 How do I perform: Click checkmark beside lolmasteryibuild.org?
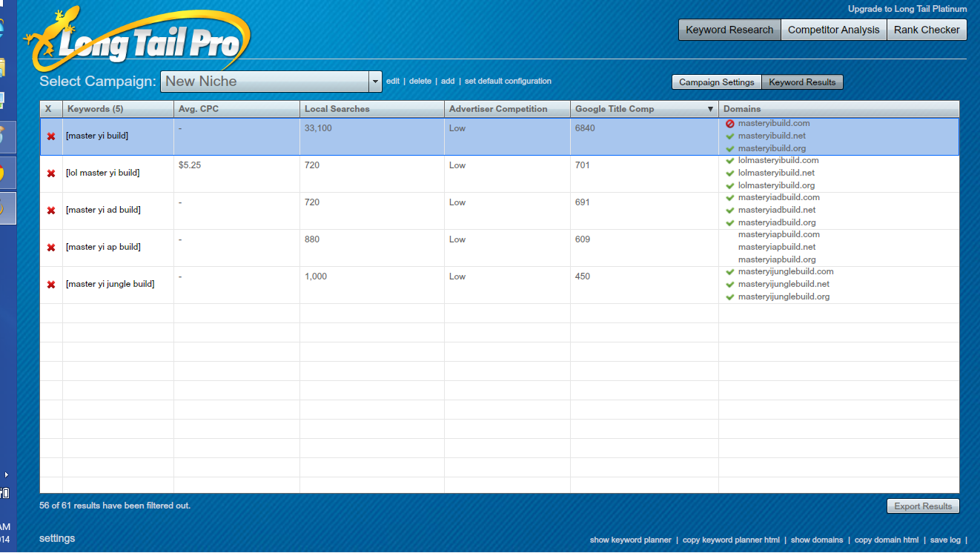point(730,186)
